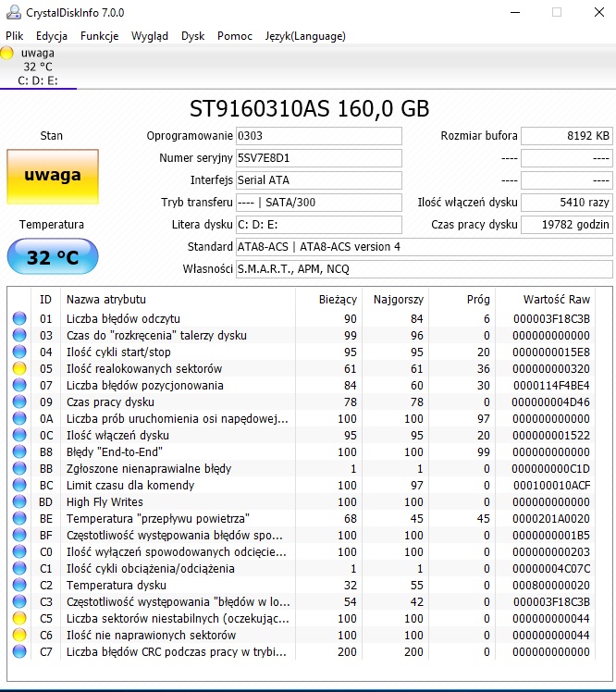Click status icon for C7 błędów CRC
The image size is (616, 692).
click(19, 651)
